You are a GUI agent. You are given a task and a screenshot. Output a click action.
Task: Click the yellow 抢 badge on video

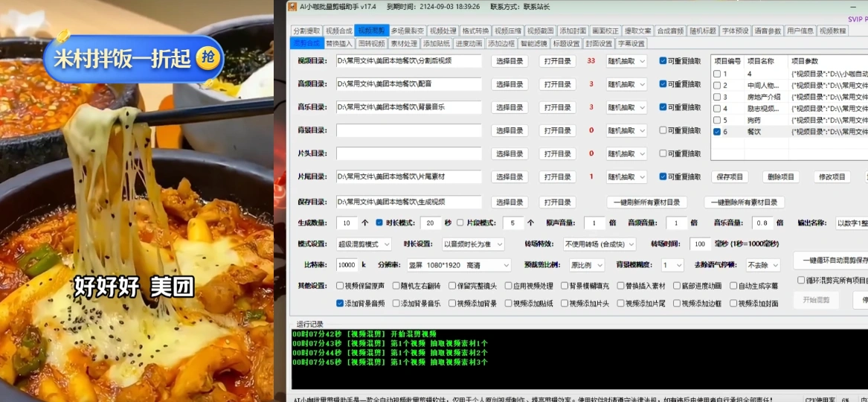[x=210, y=57]
